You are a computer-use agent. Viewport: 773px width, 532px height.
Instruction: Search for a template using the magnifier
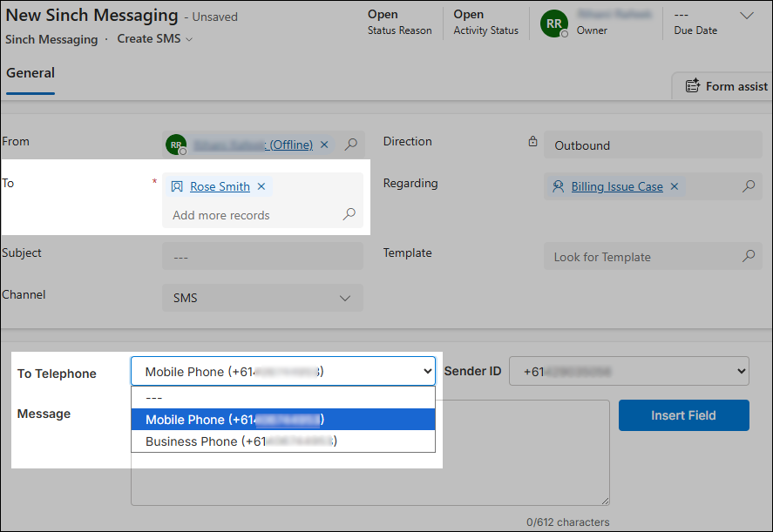(749, 256)
